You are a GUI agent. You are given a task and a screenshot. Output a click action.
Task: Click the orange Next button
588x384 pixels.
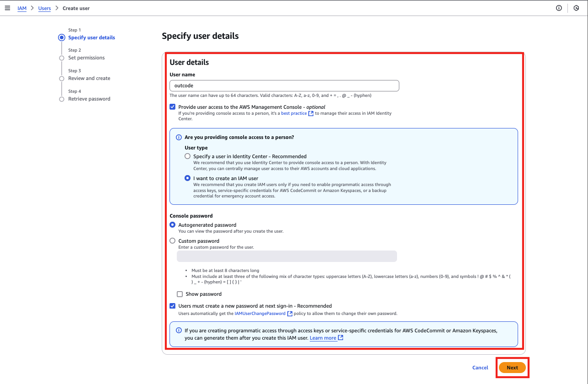pos(512,368)
